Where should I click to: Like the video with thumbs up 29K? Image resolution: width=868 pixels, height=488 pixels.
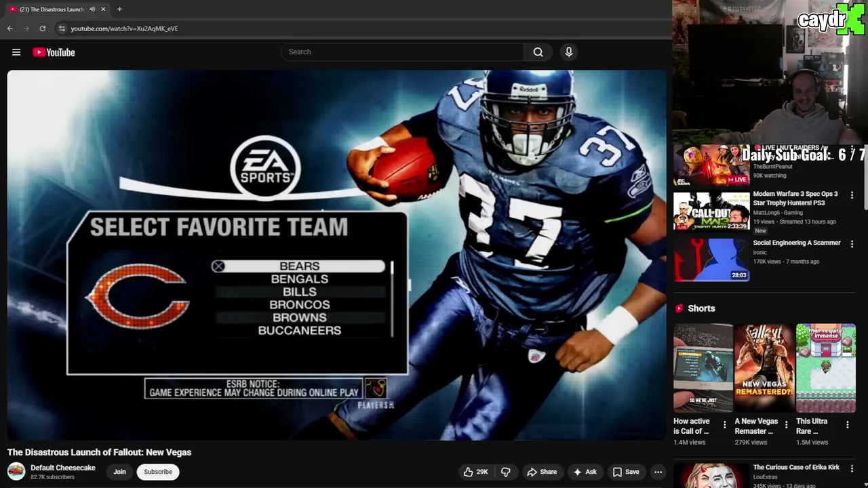click(475, 472)
